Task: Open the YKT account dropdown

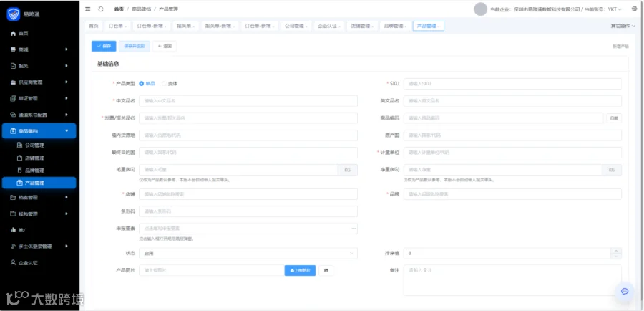Action: (615, 9)
